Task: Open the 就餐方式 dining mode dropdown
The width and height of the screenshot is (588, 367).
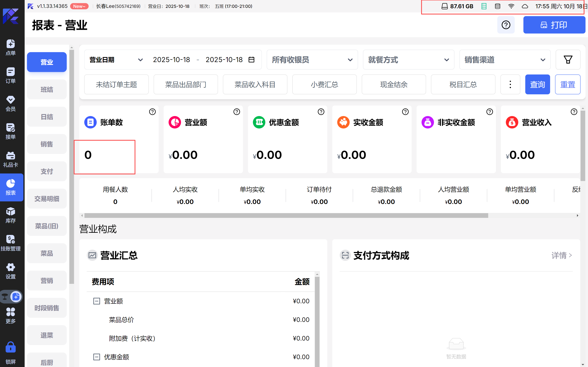Action: (408, 60)
